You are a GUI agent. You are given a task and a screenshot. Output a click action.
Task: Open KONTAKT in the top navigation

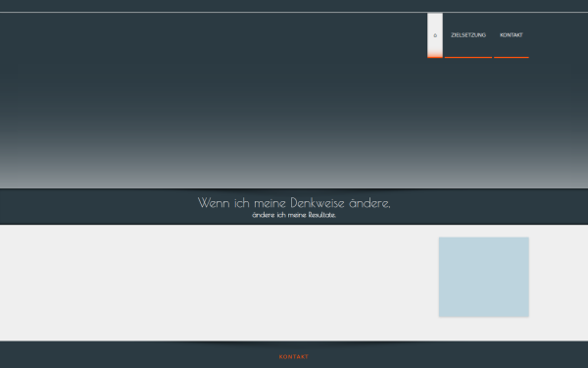click(x=512, y=35)
